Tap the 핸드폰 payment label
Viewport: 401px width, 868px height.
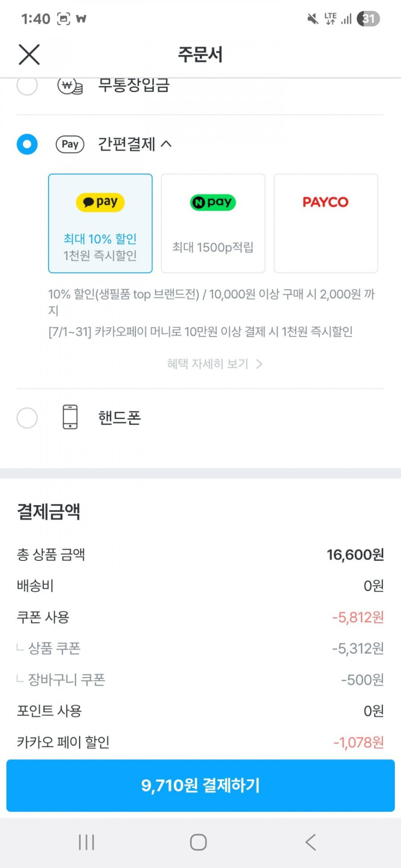click(120, 417)
